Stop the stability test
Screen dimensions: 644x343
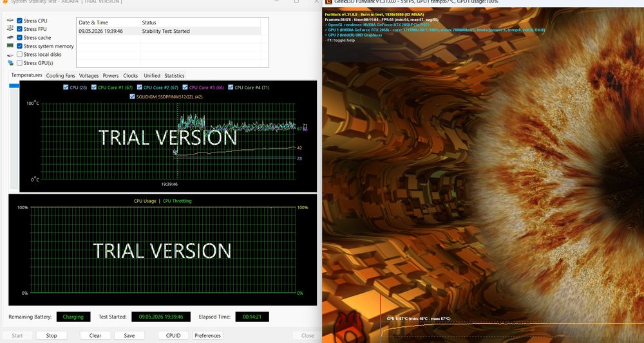pos(52,335)
